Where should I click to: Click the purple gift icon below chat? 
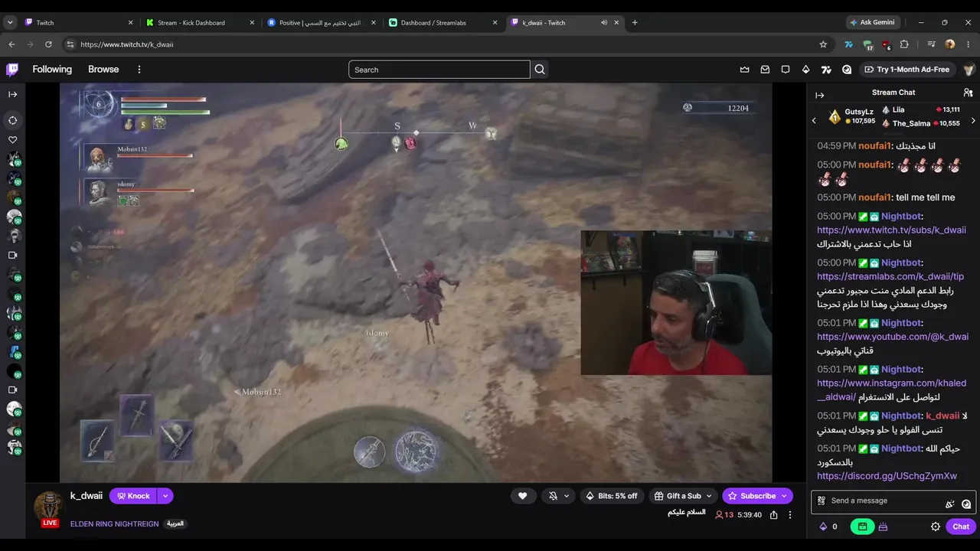coord(882,527)
